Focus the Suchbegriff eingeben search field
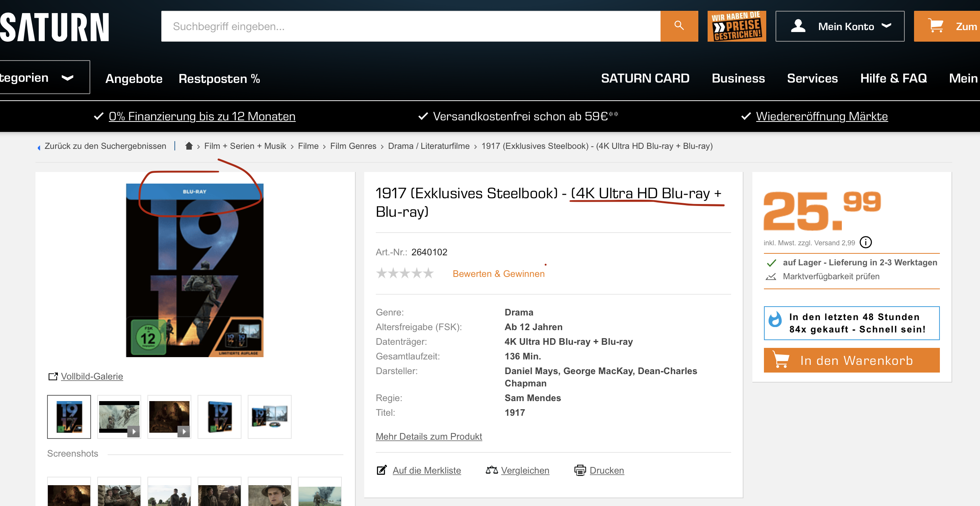980x506 pixels. [411, 26]
